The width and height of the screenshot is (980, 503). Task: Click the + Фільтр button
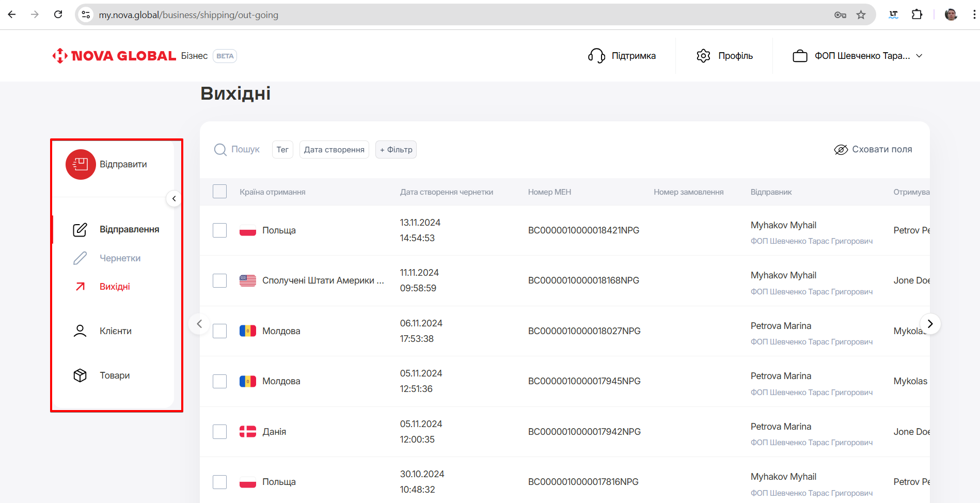[396, 150]
